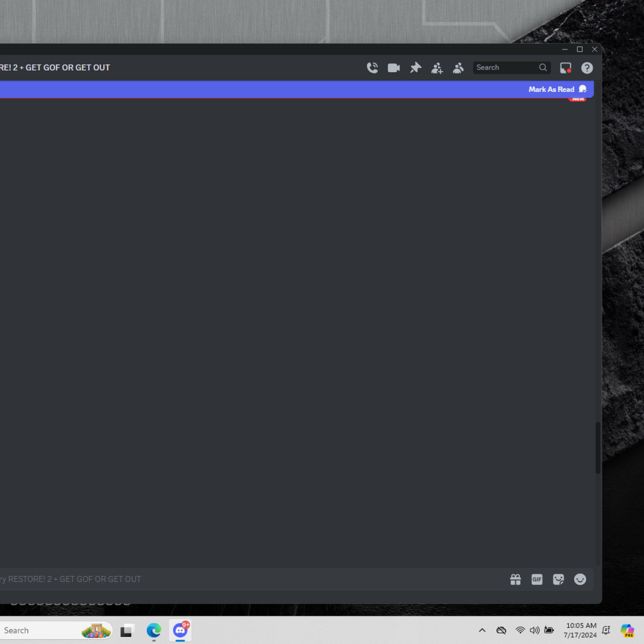Send a gift via gift icon
This screenshot has width=644, height=644.
click(x=515, y=579)
